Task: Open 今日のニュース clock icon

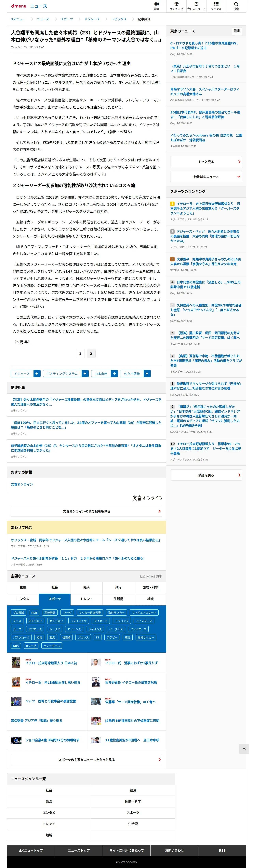Action: click(196, 6)
